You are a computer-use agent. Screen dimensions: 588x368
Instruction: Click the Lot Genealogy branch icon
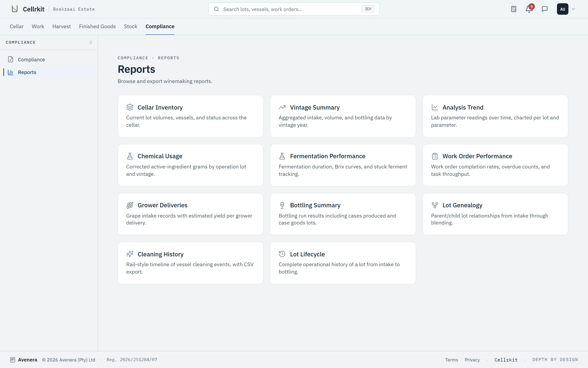pos(434,205)
